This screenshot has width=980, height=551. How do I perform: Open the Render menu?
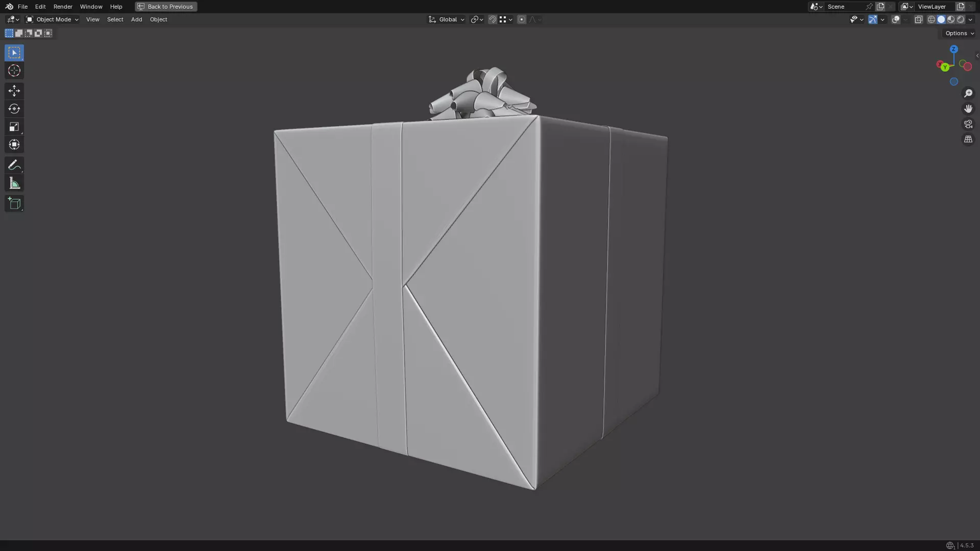click(63, 7)
